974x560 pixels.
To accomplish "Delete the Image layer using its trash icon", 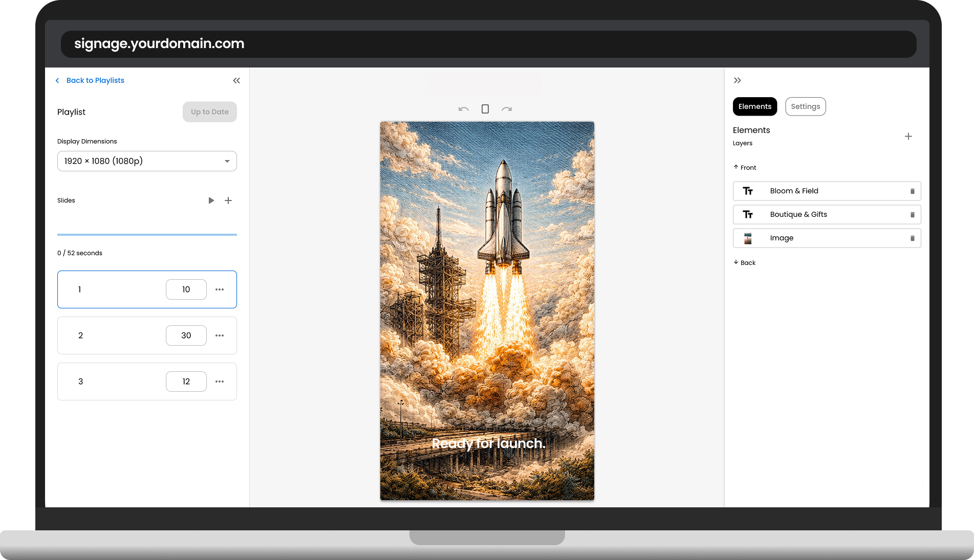I will click(913, 238).
